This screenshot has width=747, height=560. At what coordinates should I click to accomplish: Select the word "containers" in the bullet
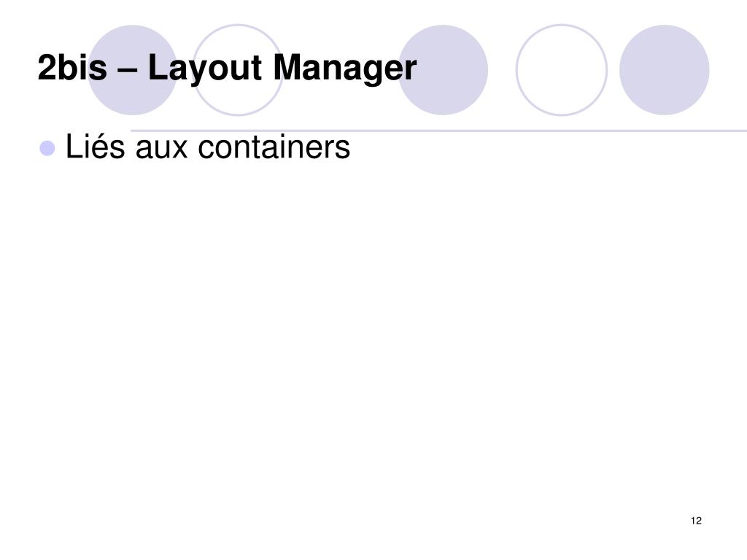point(274,146)
